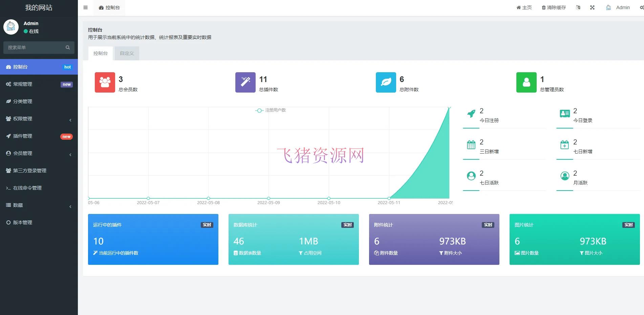Click the search magnifier in sidebar search box
Viewport: 644px width, 315px height.
click(68, 47)
